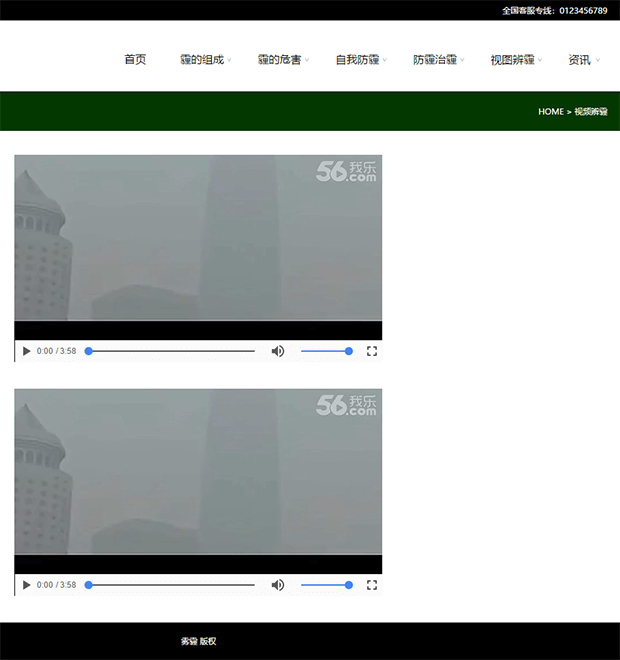Screen dimensions: 620x660
Task: Click the 视频辨霾 breadcrumb link
Action: click(x=591, y=112)
